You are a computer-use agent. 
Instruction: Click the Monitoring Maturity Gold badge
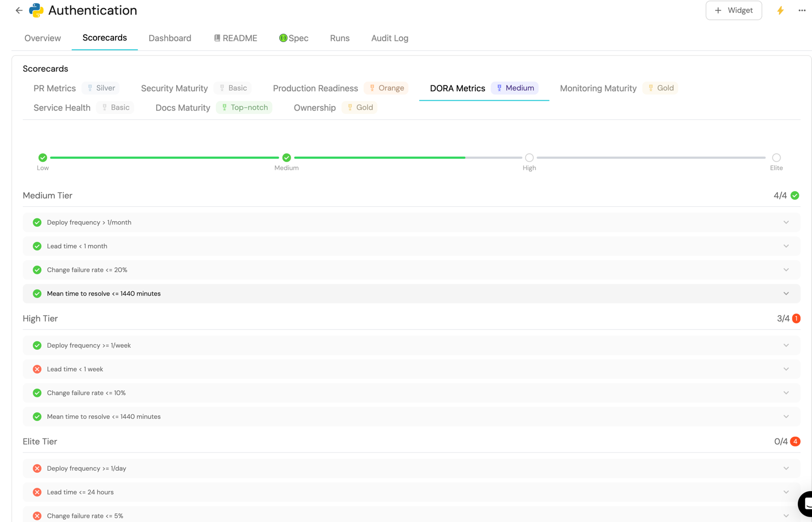(661, 88)
